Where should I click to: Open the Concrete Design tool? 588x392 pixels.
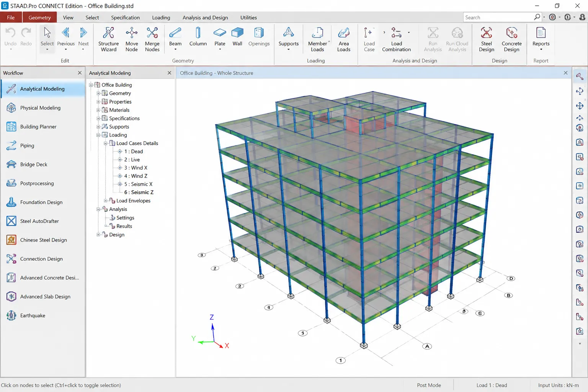511,39
